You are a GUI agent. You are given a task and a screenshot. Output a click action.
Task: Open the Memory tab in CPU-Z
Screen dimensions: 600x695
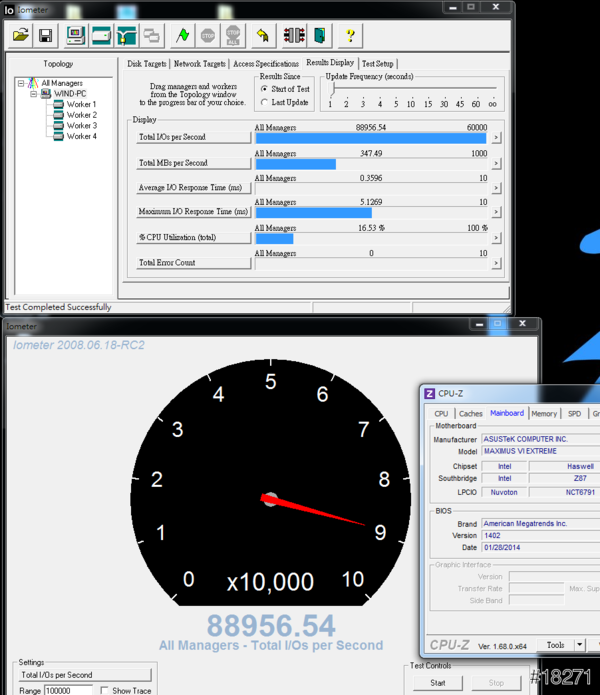click(x=544, y=413)
